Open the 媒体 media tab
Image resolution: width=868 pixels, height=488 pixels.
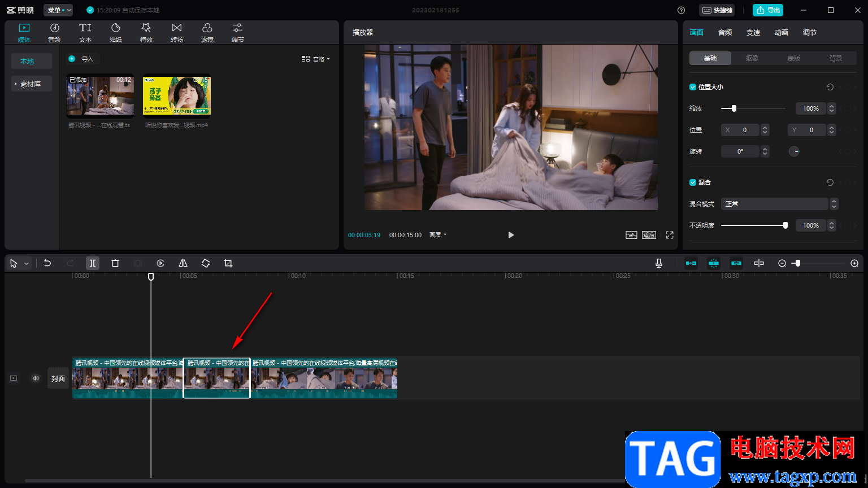point(24,33)
